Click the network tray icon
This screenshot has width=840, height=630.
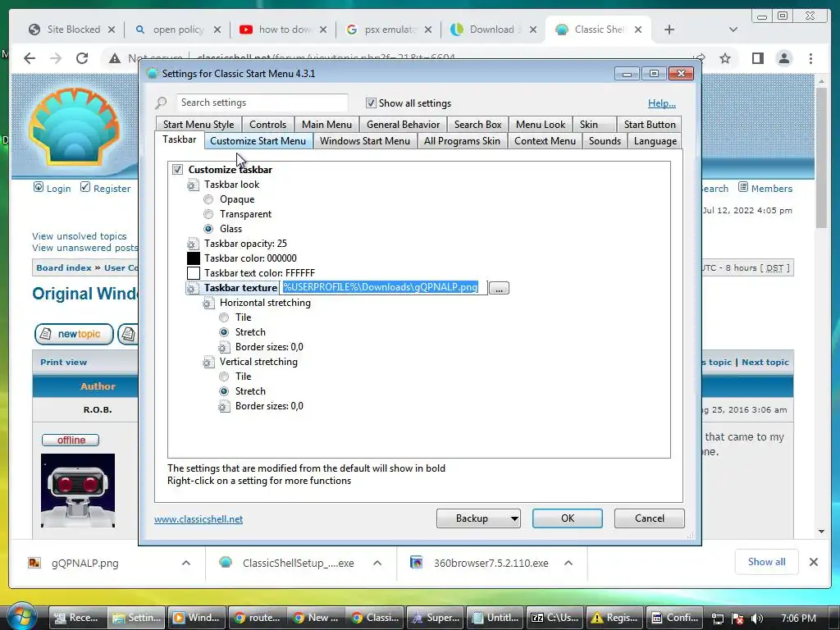tap(717, 619)
